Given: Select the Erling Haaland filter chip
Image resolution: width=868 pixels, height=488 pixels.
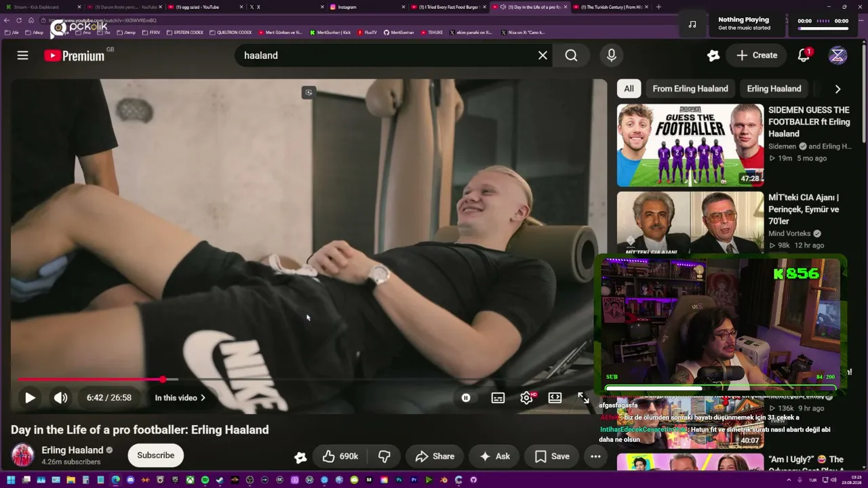Looking at the screenshot, I should 774,89.
